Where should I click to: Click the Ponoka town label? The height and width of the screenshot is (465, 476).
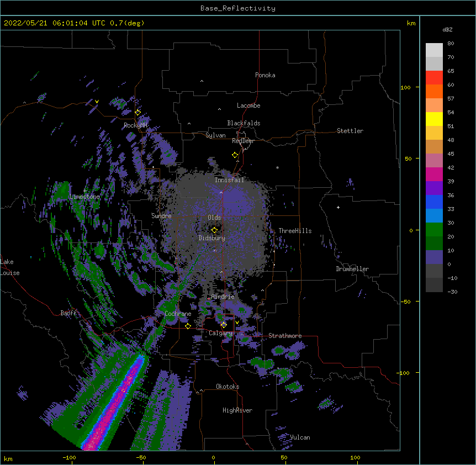[265, 75]
